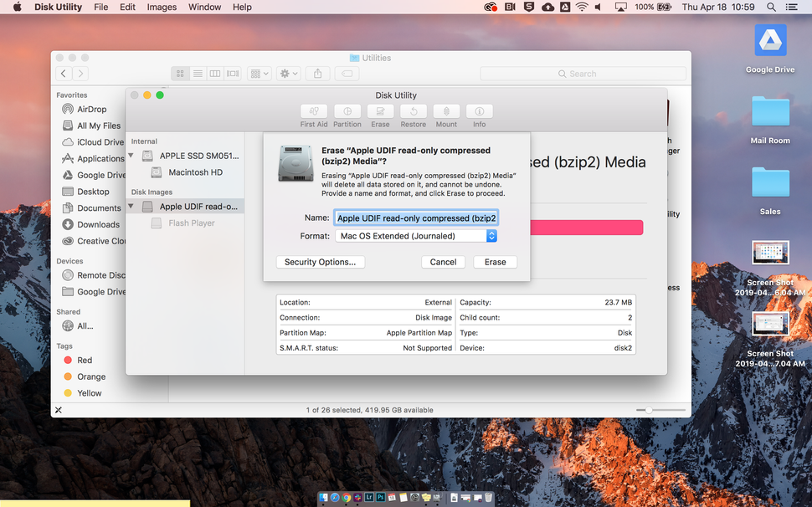Click the Share icon in the Finder toolbar

click(x=317, y=74)
